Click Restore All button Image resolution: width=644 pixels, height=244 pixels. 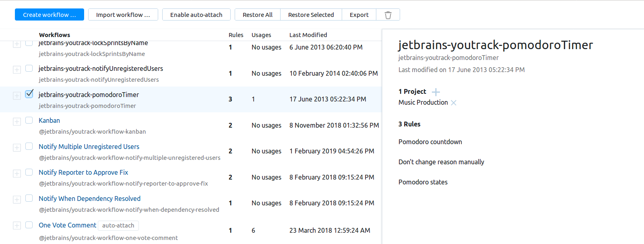[258, 14]
